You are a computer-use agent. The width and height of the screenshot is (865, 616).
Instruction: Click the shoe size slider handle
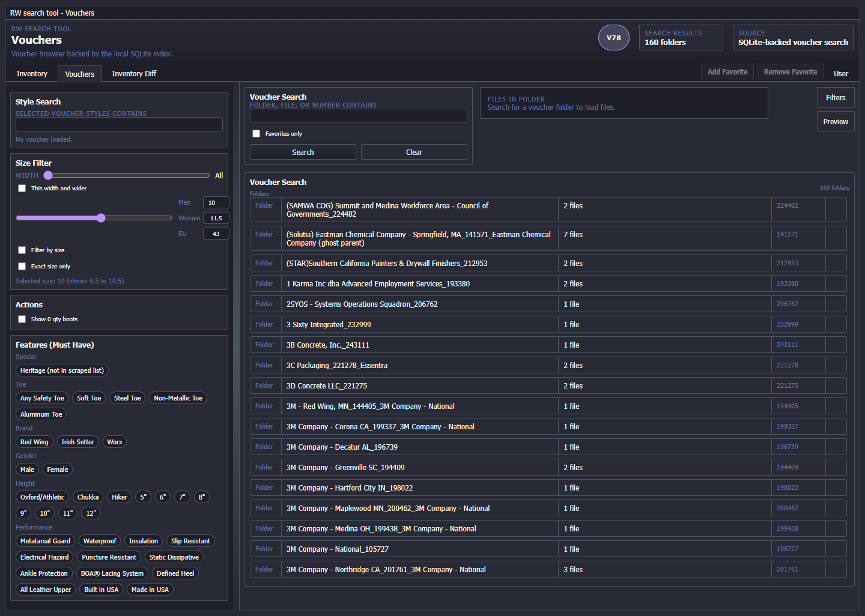(x=101, y=218)
